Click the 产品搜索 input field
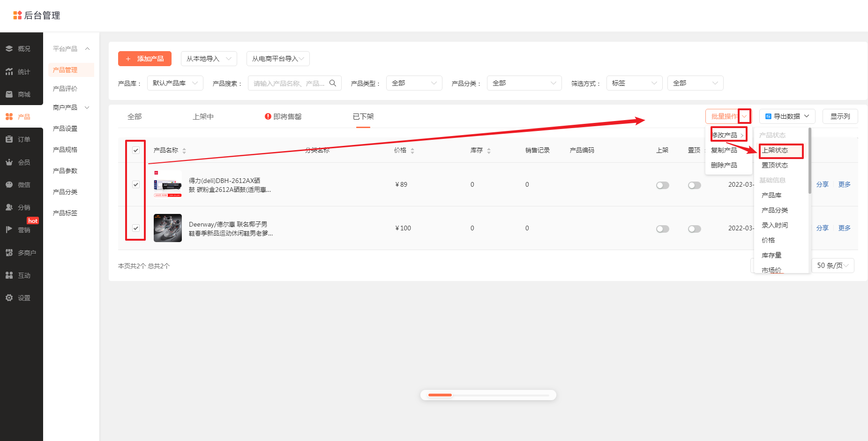 click(295, 83)
